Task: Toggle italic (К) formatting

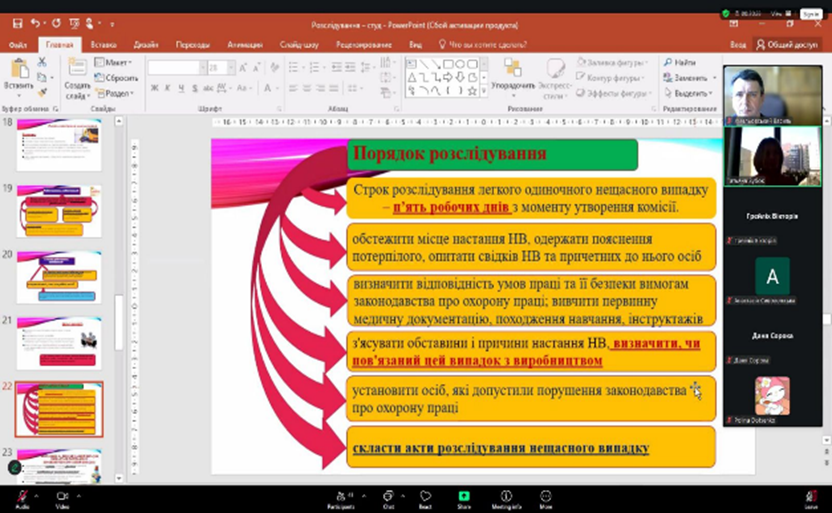Action: tap(168, 88)
